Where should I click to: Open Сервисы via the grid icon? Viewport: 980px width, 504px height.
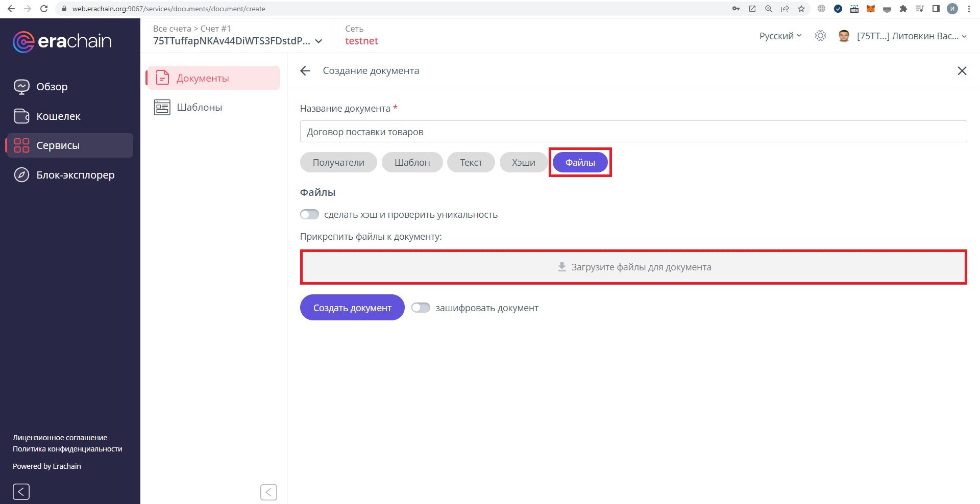pos(21,145)
